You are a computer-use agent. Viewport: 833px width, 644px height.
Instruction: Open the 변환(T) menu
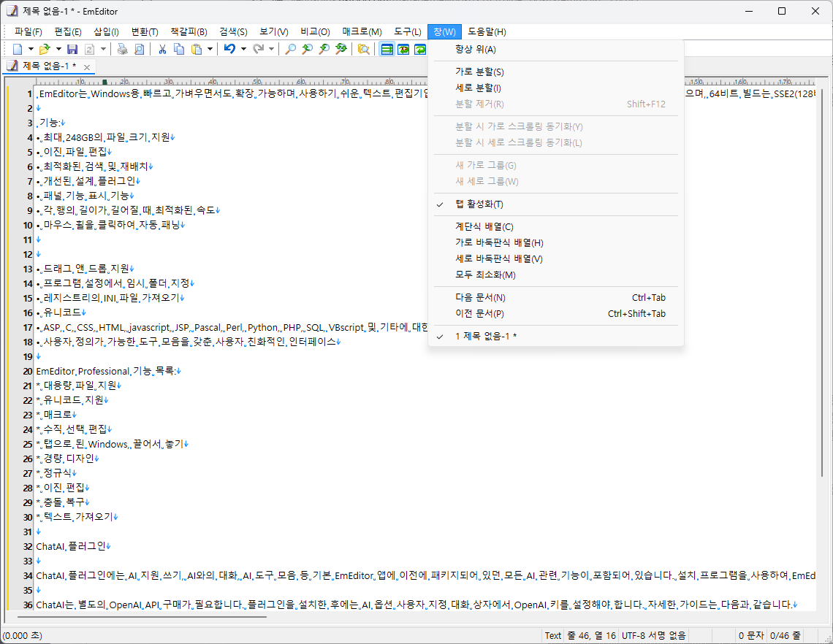pos(145,32)
